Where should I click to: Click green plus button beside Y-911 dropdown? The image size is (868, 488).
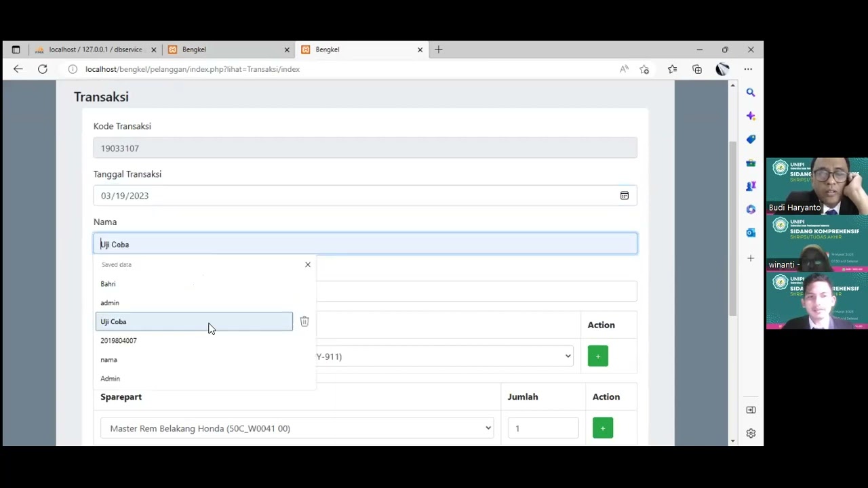click(597, 357)
